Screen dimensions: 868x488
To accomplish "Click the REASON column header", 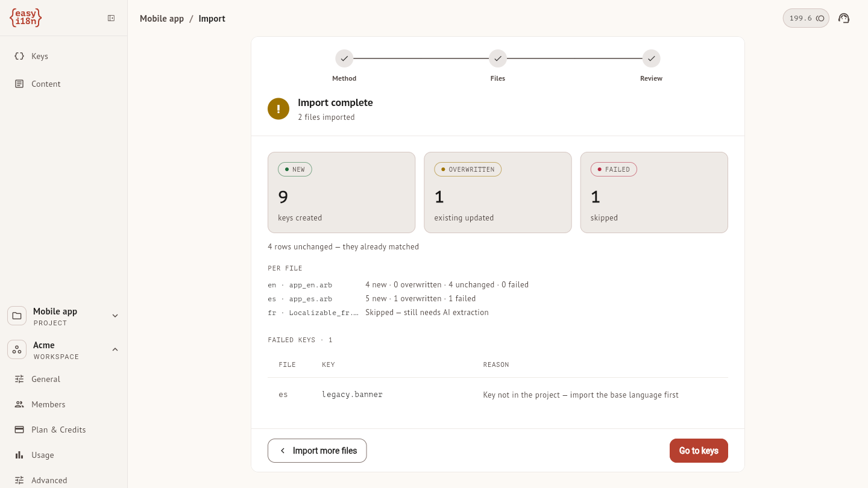I will tap(496, 365).
